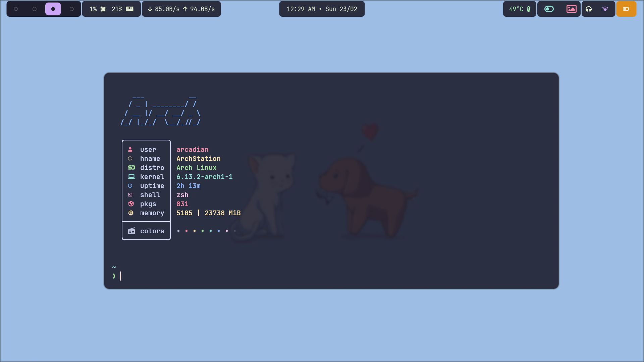The height and width of the screenshot is (362, 644).
Task: Click the kernel laptop icon
Action: point(131,177)
